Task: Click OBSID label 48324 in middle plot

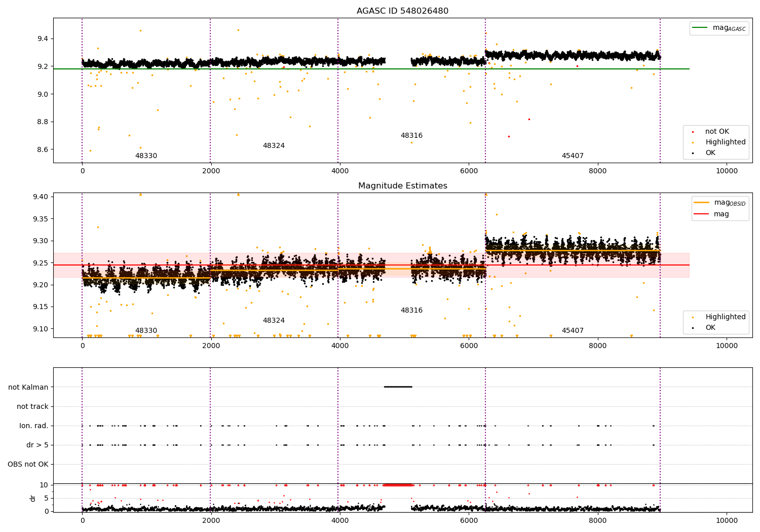Action: click(x=274, y=321)
